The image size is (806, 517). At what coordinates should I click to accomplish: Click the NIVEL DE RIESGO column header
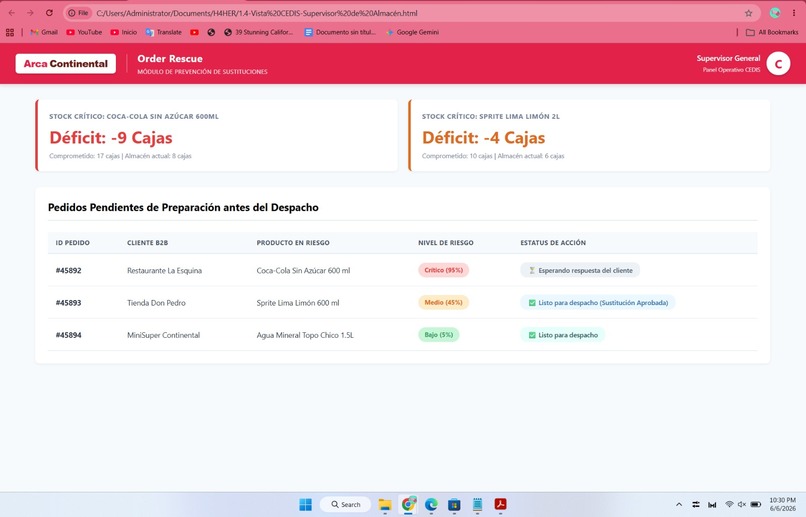point(446,243)
